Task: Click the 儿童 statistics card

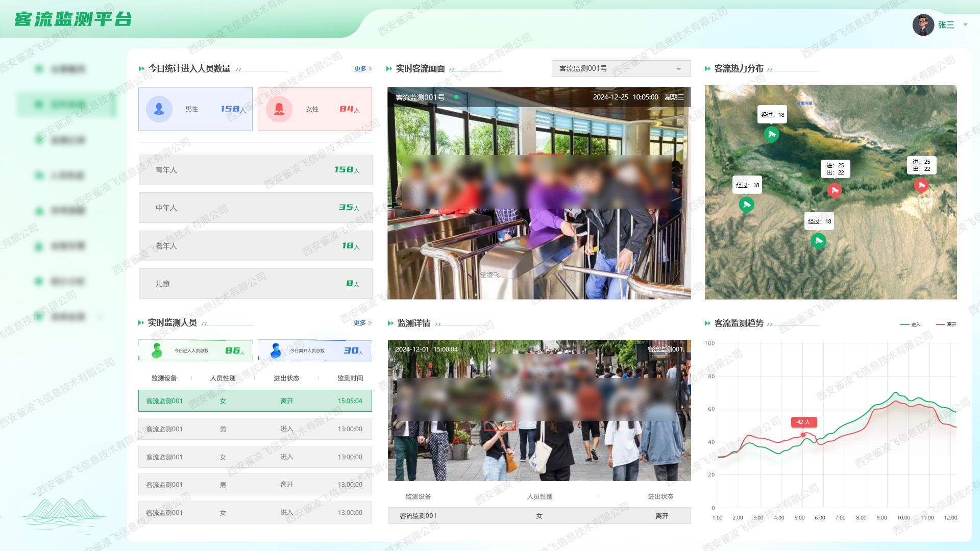Action: (x=255, y=284)
